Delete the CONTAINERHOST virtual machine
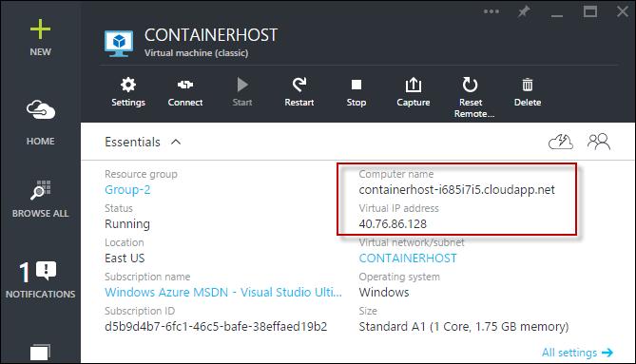This screenshot has width=636, height=364. [528, 92]
